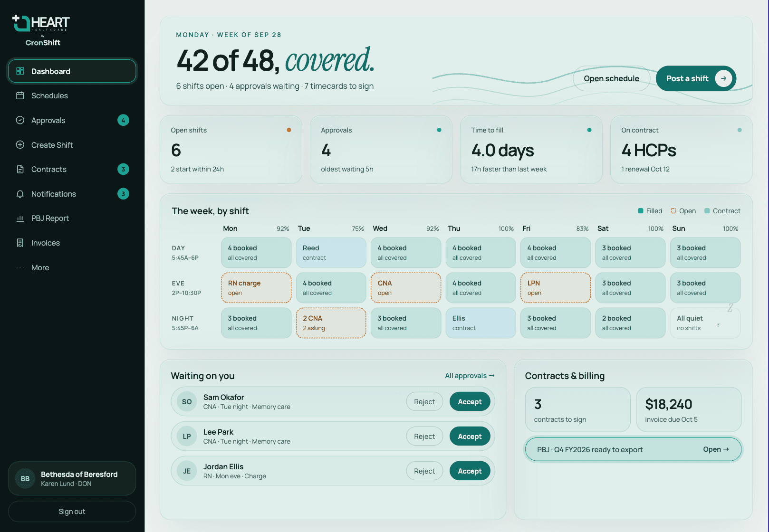Open the Monday evening RN charge open shift
This screenshot has height=532, width=769.
(256, 288)
